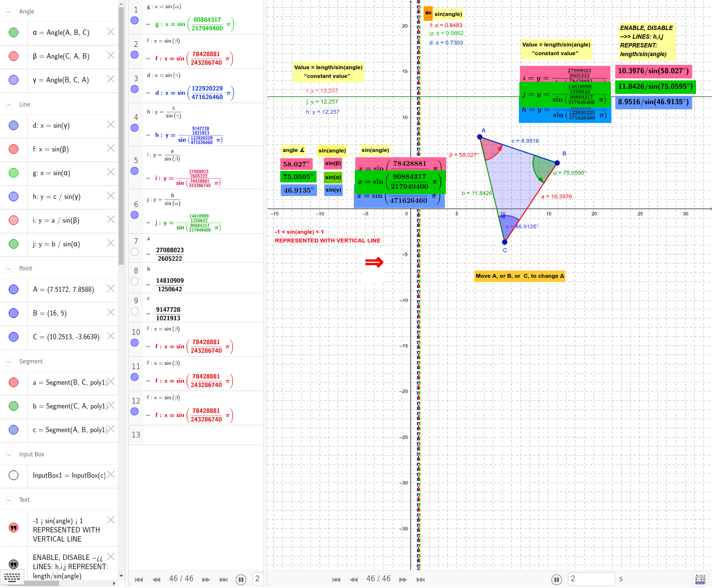Remove line i: y = a / sin(β)
This screenshot has height=588, width=713.
(111, 220)
